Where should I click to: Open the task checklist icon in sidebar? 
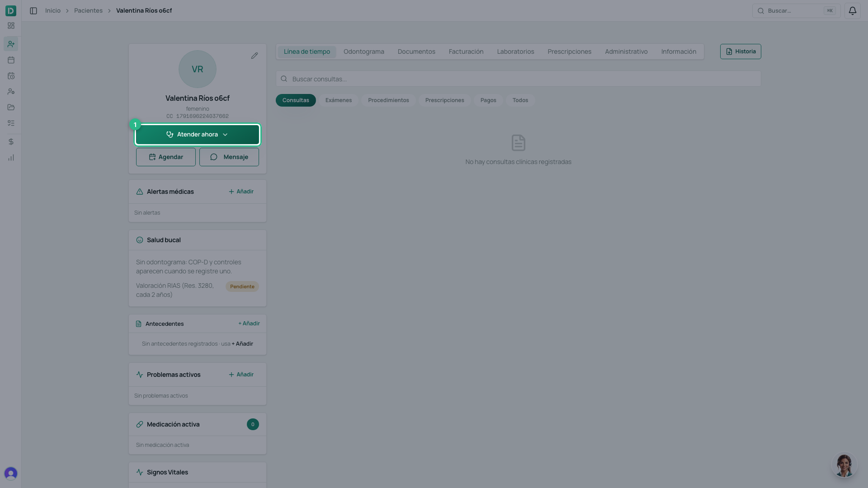coord(11,123)
